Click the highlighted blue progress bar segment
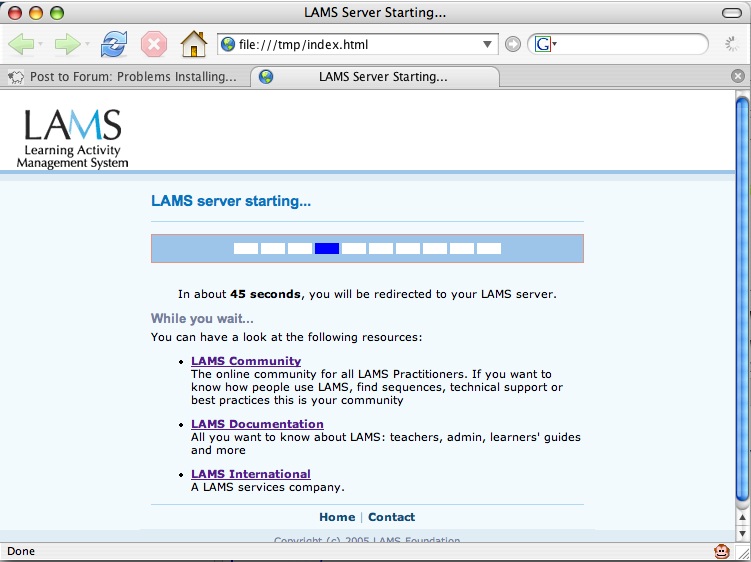751x562 pixels. click(327, 248)
